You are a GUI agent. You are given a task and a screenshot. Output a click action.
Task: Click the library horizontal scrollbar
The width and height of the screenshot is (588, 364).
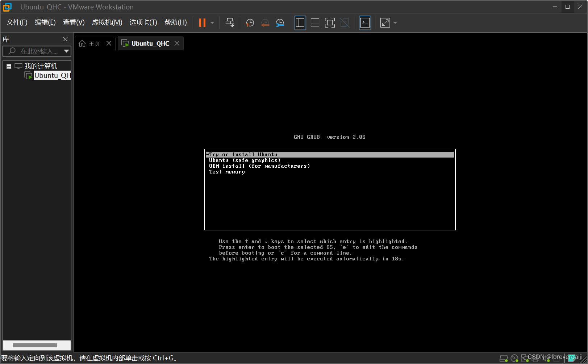pyautogui.click(x=35, y=345)
